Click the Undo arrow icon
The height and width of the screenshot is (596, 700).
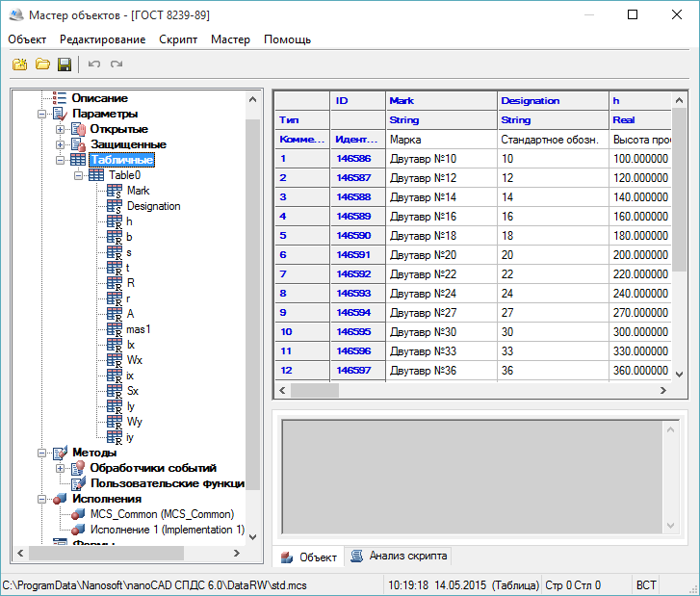click(x=94, y=65)
